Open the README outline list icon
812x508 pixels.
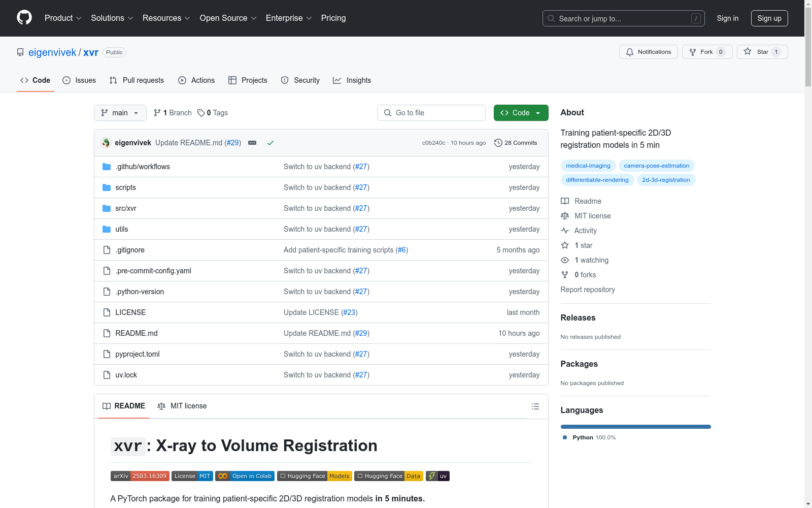point(535,406)
